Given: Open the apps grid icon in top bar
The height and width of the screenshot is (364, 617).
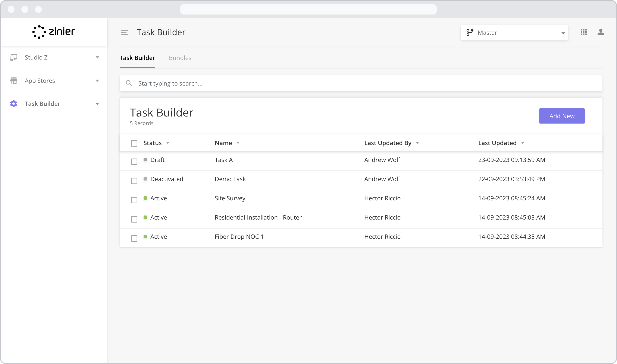Looking at the screenshot, I should coord(584,32).
